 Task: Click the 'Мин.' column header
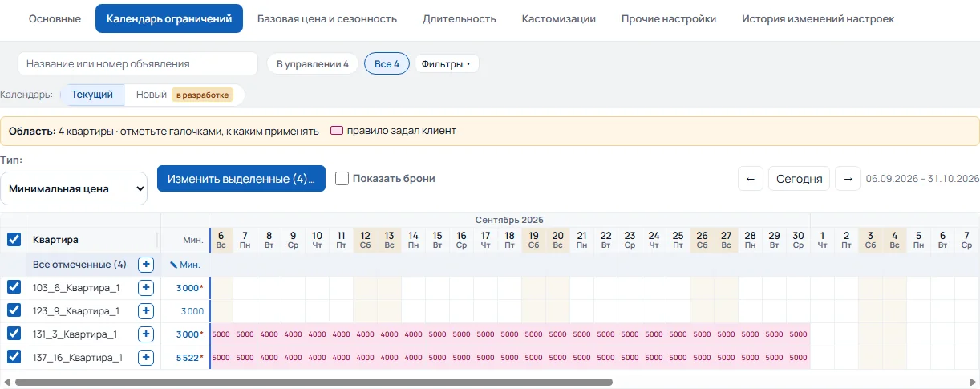click(x=185, y=240)
